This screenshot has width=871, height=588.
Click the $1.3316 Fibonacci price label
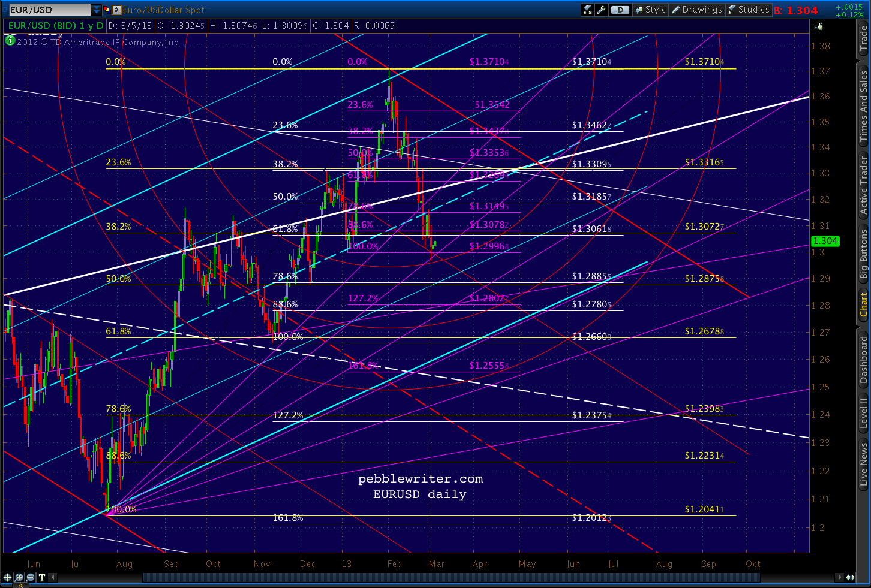[x=704, y=162]
